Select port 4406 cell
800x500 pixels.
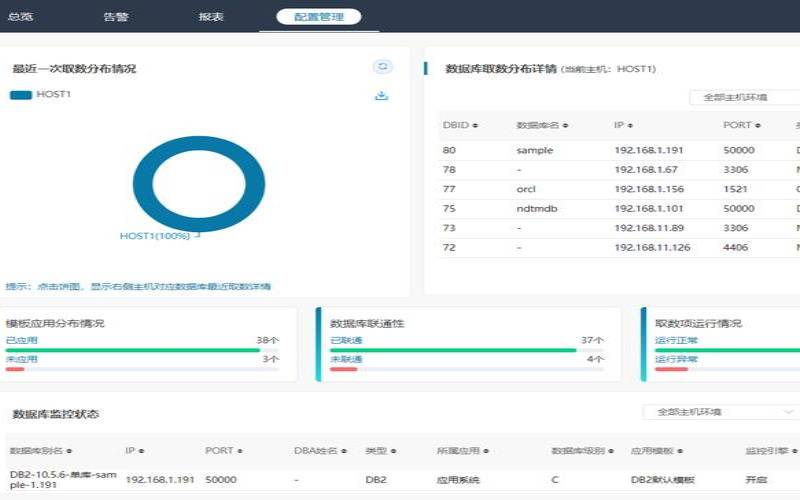coord(736,247)
